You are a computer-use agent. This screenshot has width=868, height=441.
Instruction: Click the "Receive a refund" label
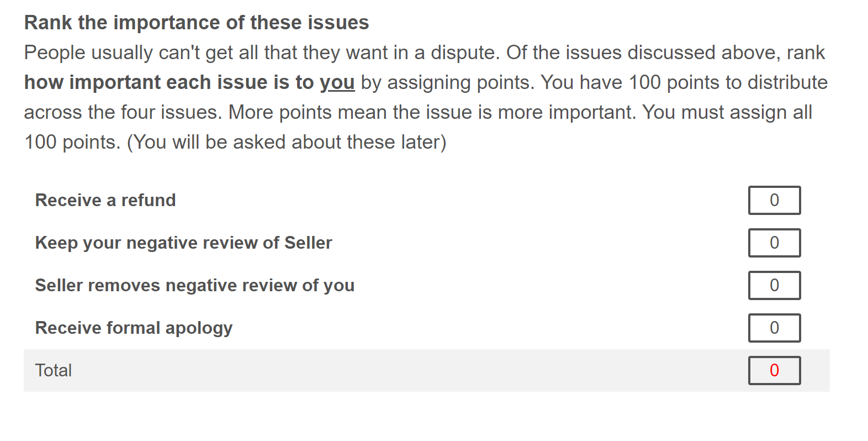105,200
